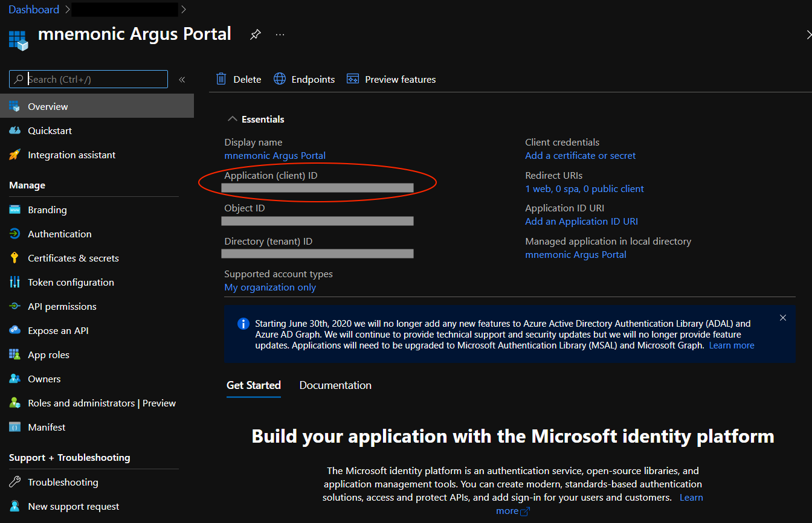The height and width of the screenshot is (523, 812).
Task: Click Add a certificate or secret
Action: [581, 155]
